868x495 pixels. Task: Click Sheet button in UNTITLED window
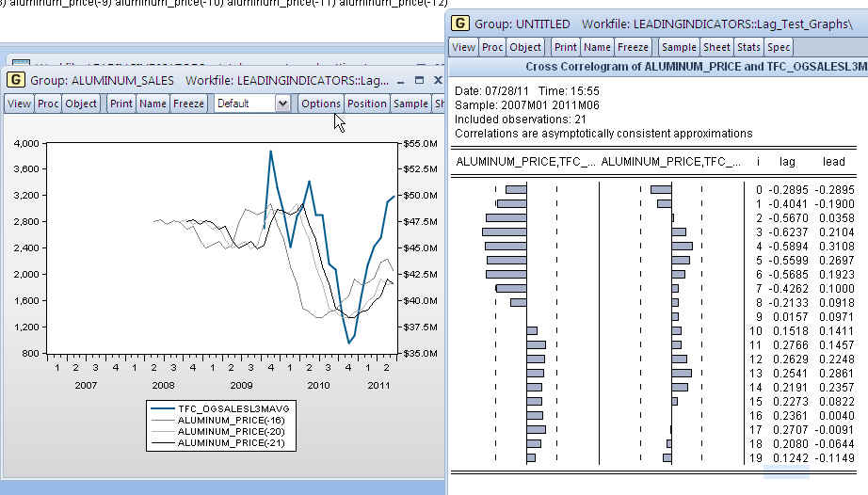pos(716,47)
